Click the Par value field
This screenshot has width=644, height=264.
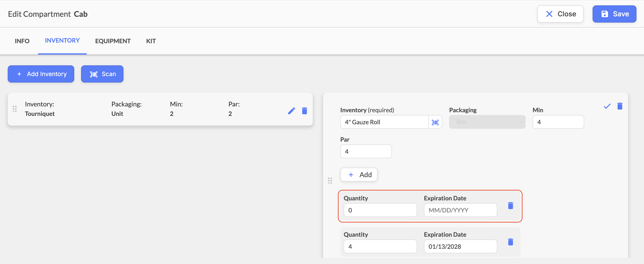pos(366,151)
